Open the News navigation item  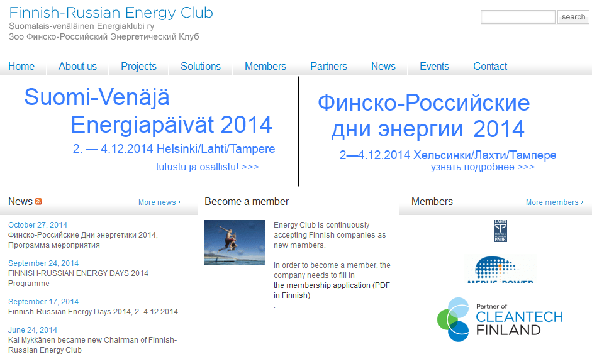click(x=384, y=67)
